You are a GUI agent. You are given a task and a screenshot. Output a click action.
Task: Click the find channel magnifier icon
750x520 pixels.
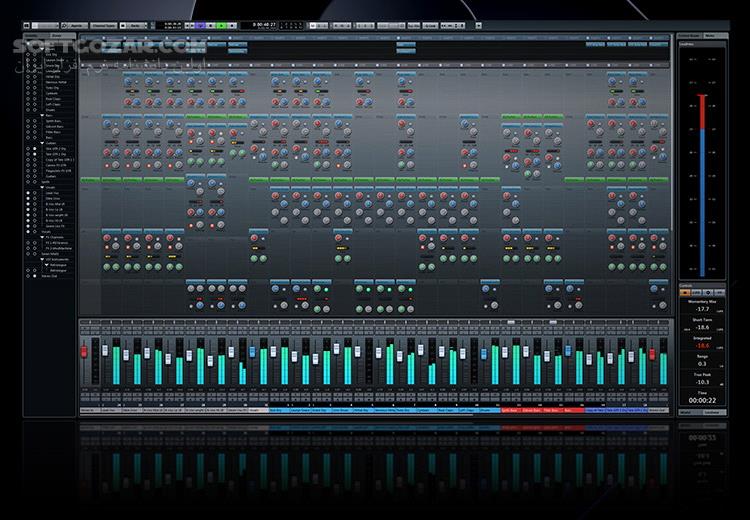point(64,25)
